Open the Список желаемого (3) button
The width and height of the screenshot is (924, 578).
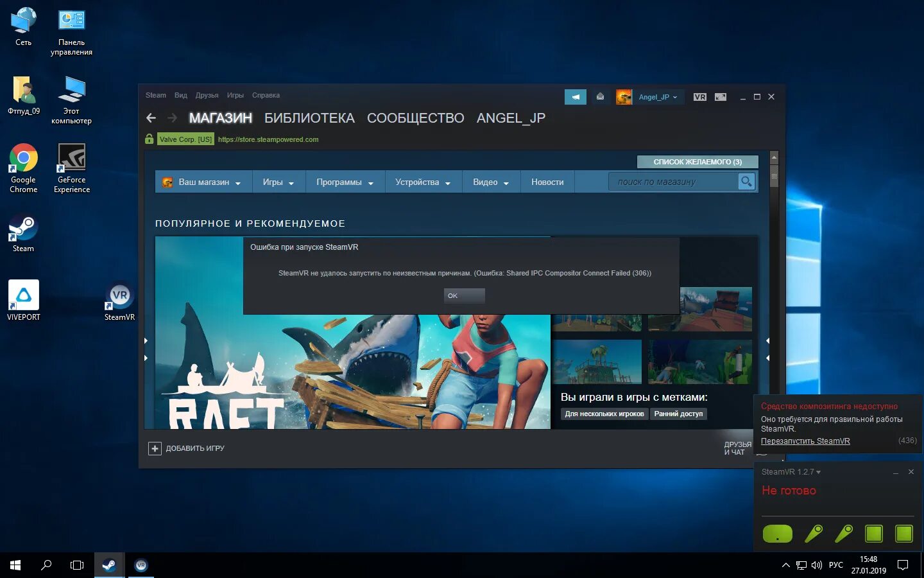coord(697,162)
